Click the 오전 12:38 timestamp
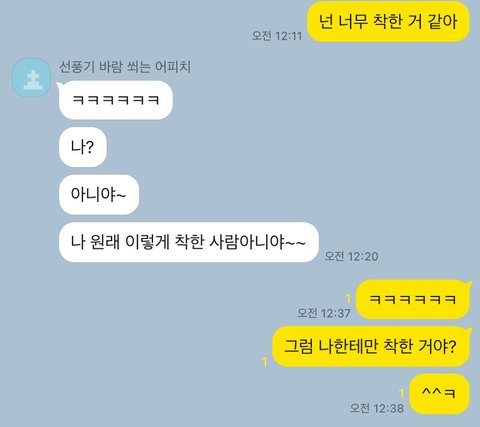Image resolution: width=480 pixels, height=427 pixels. point(377,408)
